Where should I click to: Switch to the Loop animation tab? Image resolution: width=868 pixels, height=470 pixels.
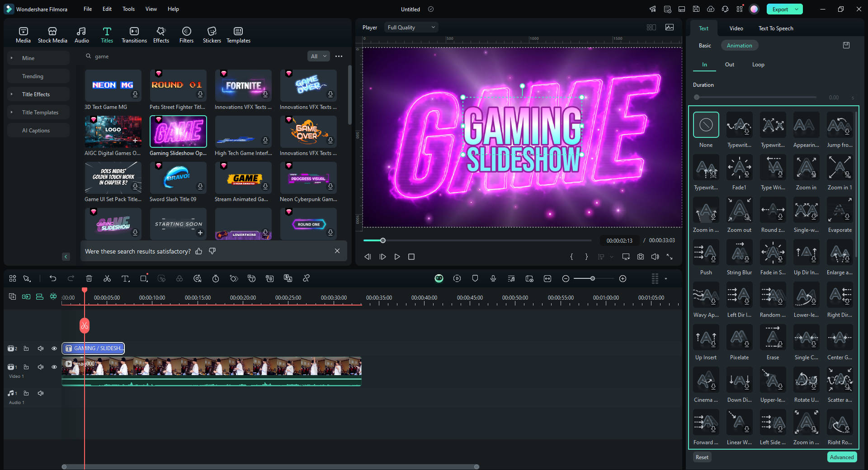coord(758,65)
